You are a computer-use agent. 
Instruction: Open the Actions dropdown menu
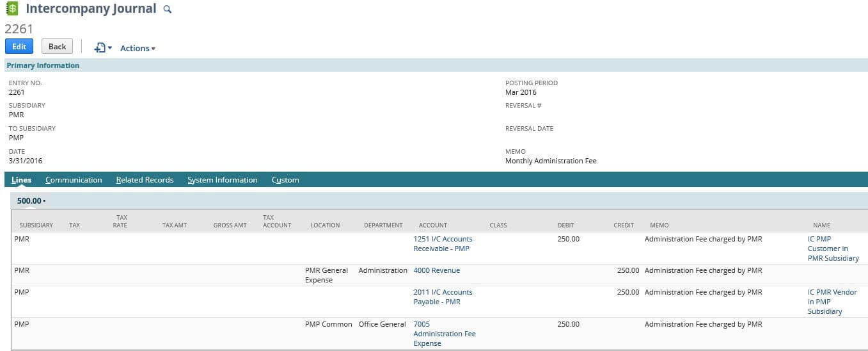coord(138,48)
